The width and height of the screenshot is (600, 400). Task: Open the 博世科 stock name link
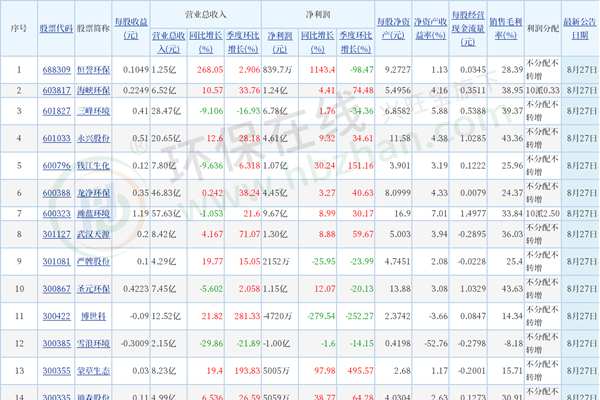(94, 317)
